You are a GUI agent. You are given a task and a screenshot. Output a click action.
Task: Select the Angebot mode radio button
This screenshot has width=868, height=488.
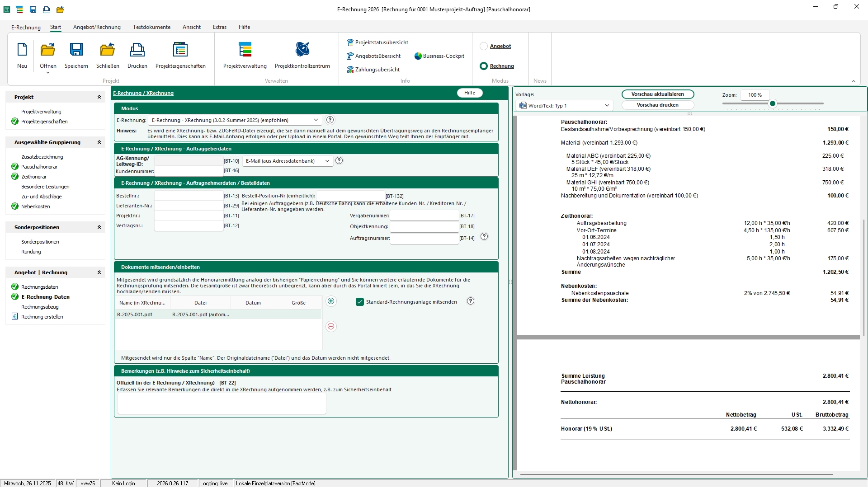pyautogui.click(x=484, y=46)
